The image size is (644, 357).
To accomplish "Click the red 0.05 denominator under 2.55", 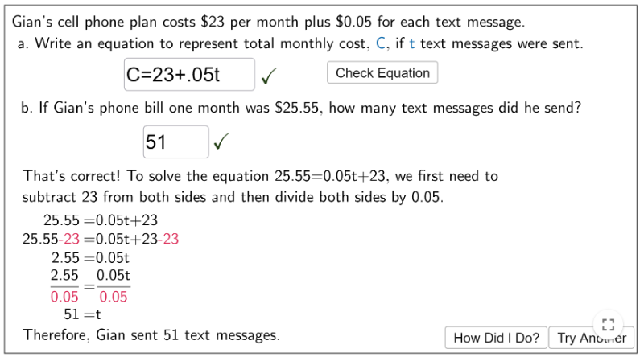I will point(64,297).
